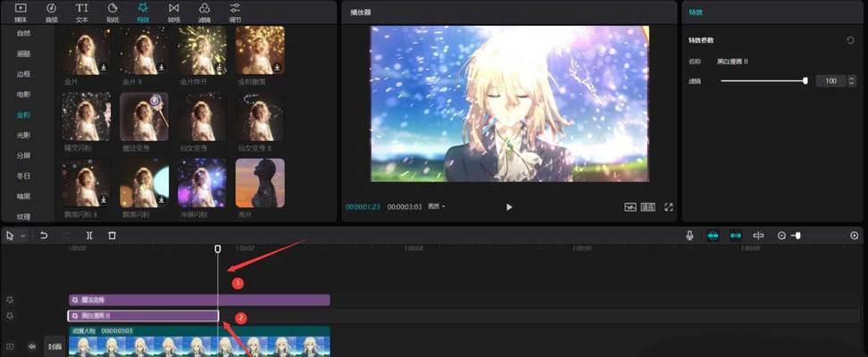Viewport: 868px width, 357px height.
Task: Click the 适应 aspect ratio button
Action: (648, 207)
